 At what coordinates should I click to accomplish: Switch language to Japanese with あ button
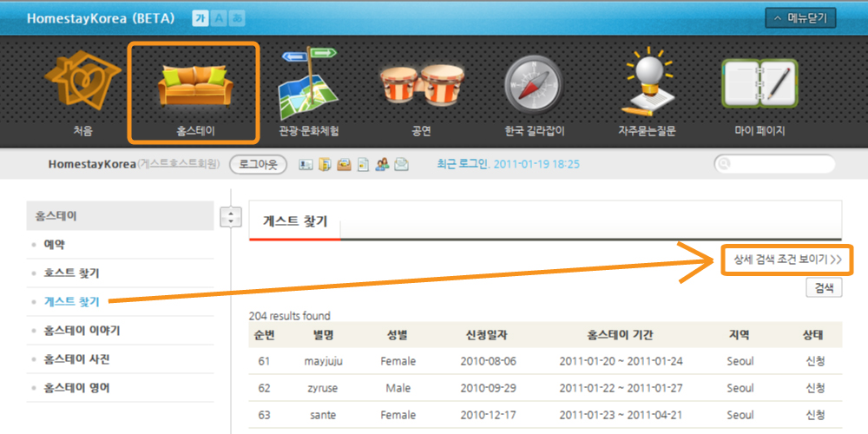point(237,18)
